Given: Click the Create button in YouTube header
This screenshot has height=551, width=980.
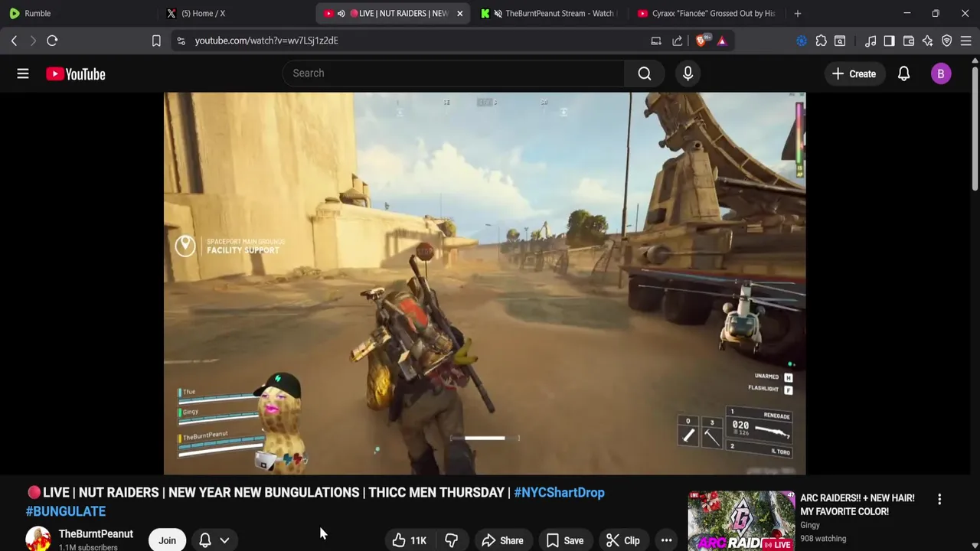Looking at the screenshot, I should tap(854, 73).
